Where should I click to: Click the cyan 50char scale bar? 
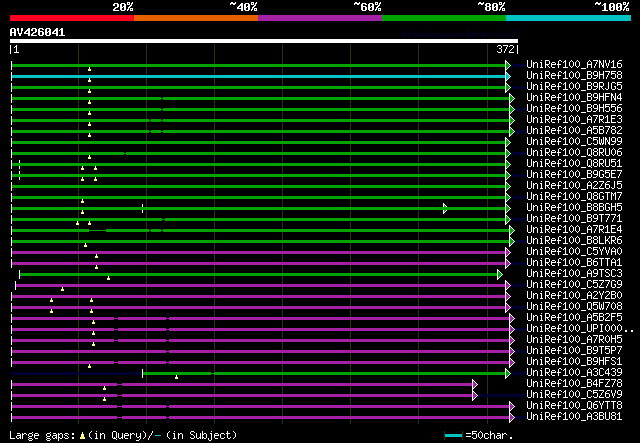pos(454,436)
